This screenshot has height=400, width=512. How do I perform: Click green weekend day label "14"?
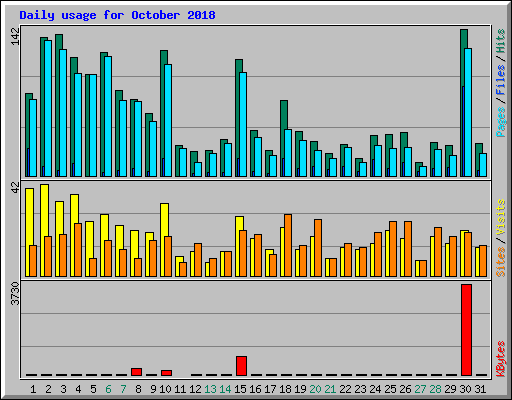pos(225,389)
